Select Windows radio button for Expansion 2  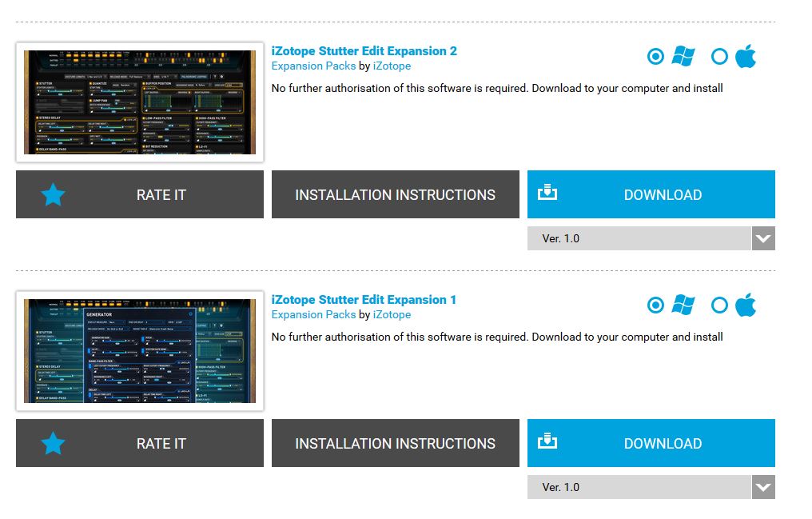(655, 56)
